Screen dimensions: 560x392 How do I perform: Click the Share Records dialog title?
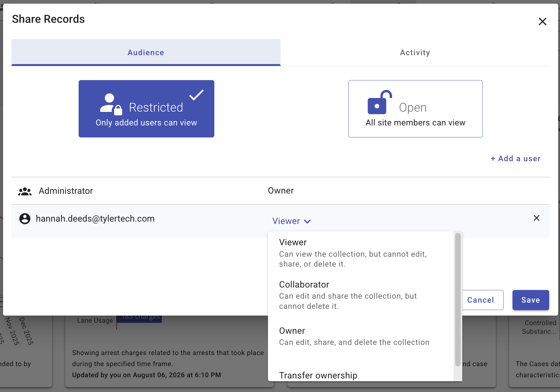coord(48,19)
